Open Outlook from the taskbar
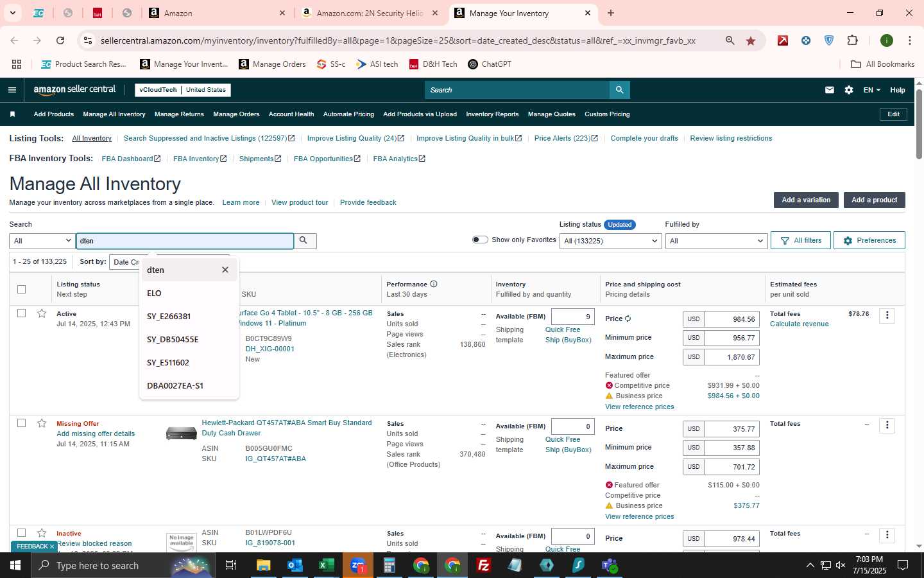This screenshot has width=924, height=578. click(x=295, y=565)
